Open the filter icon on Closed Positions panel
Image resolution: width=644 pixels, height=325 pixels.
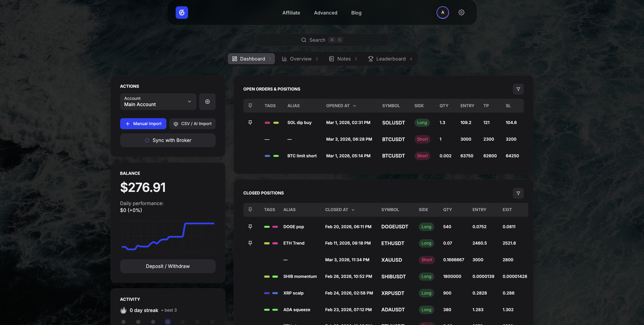[x=518, y=193]
